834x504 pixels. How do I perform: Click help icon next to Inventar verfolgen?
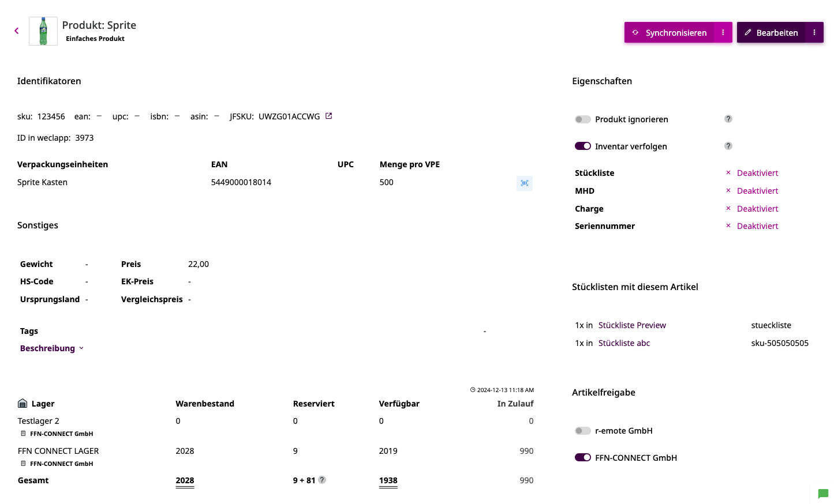(x=728, y=146)
